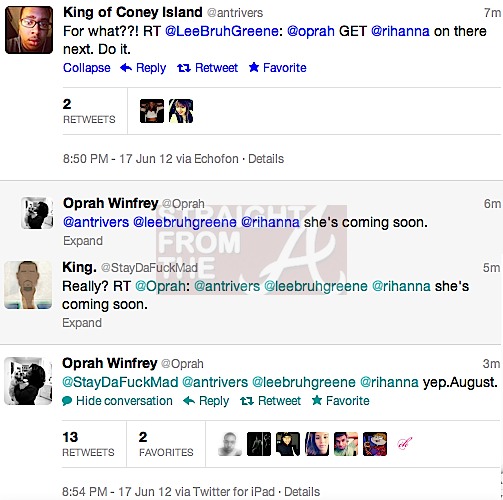
Task: Open @StayDaFuckMad mention in Oprah's last tweet
Action: [x=120, y=382]
